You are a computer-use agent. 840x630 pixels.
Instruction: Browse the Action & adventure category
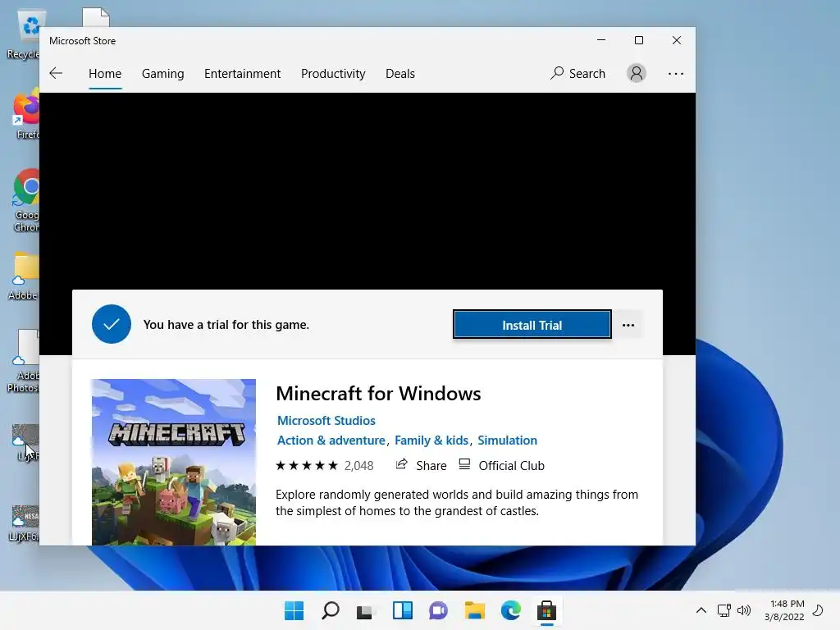(x=331, y=441)
